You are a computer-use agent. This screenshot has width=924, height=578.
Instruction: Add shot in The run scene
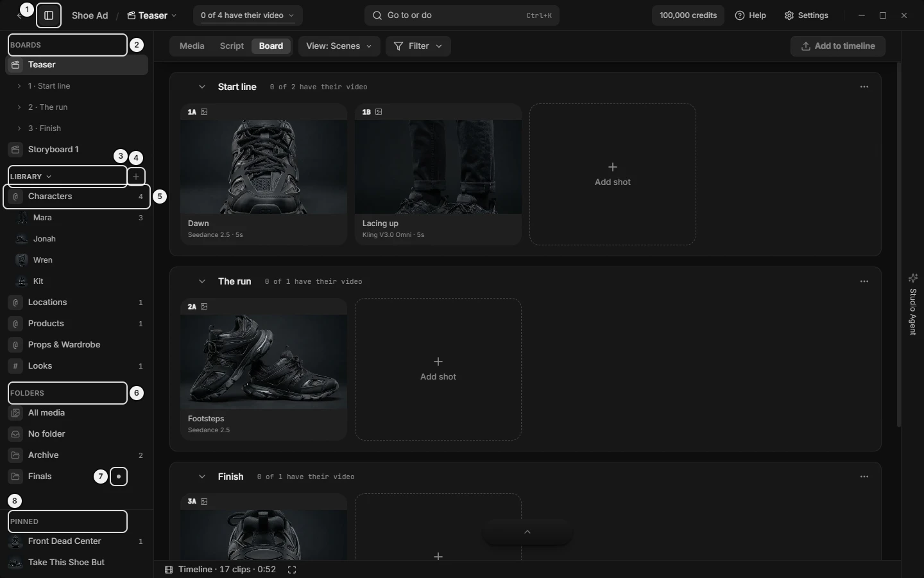(x=438, y=369)
